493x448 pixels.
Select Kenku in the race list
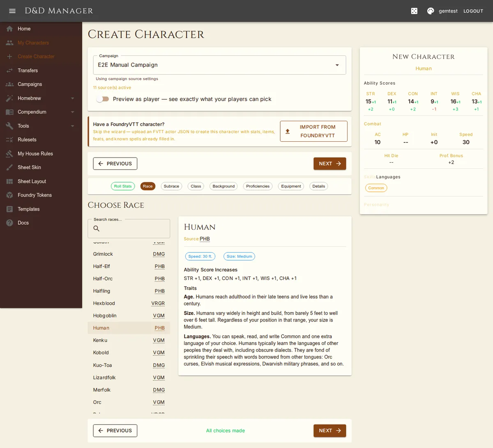pyautogui.click(x=129, y=340)
